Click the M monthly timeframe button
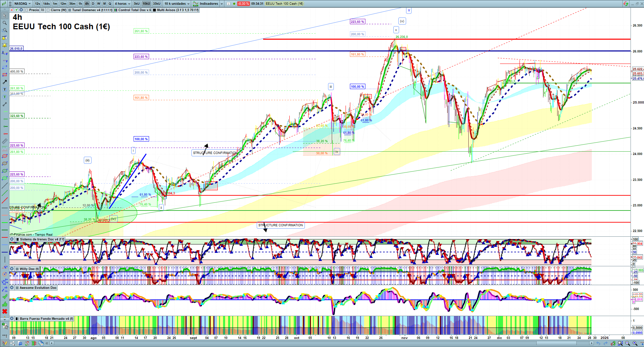This screenshot has height=347, width=644. pos(104,4)
